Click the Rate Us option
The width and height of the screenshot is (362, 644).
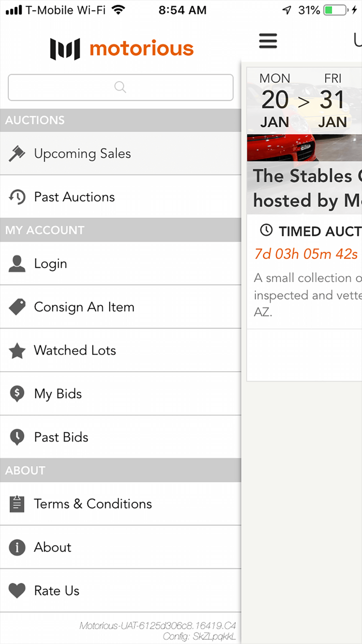tap(57, 590)
